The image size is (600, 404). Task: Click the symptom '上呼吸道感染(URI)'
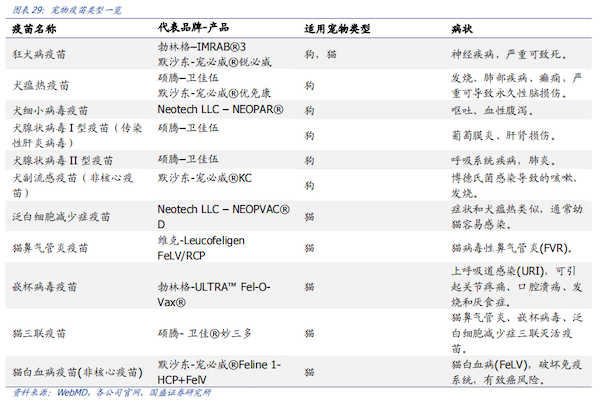click(497, 271)
